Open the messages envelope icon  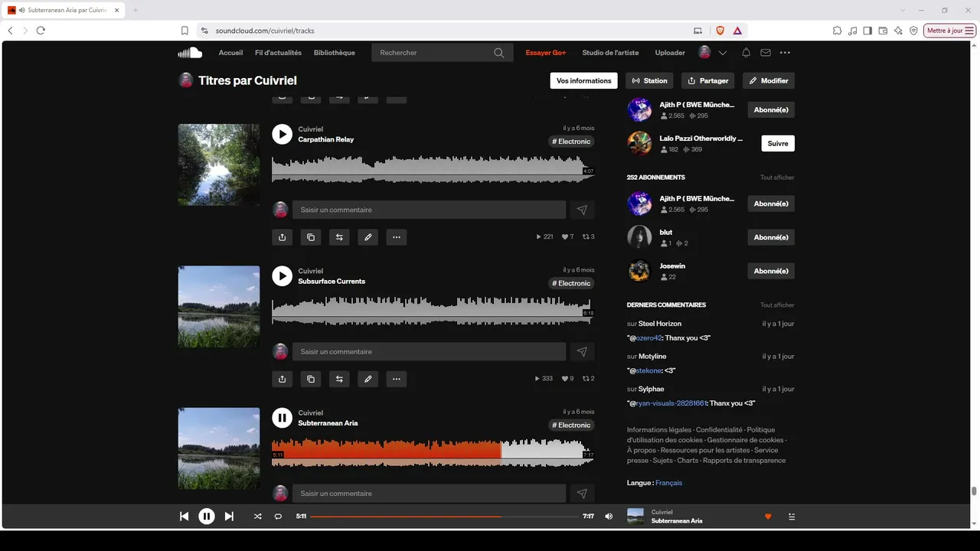pos(766,53)
